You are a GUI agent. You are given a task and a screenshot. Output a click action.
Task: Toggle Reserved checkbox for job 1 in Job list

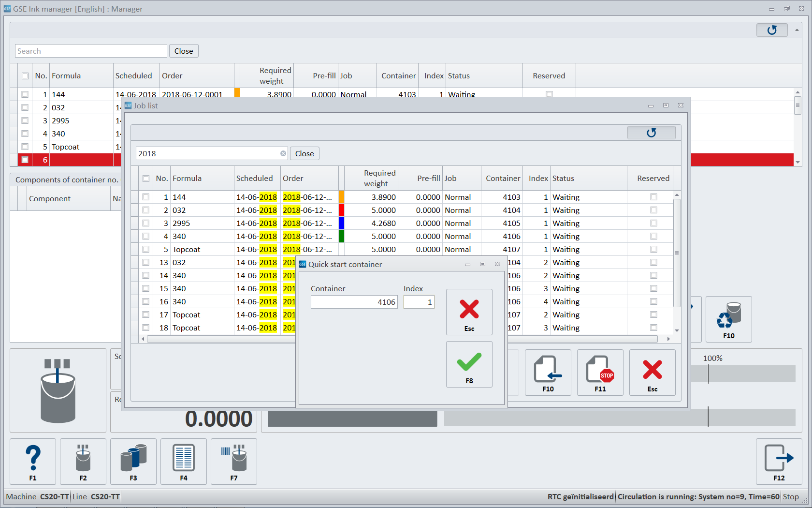click(x=653, y=197)
